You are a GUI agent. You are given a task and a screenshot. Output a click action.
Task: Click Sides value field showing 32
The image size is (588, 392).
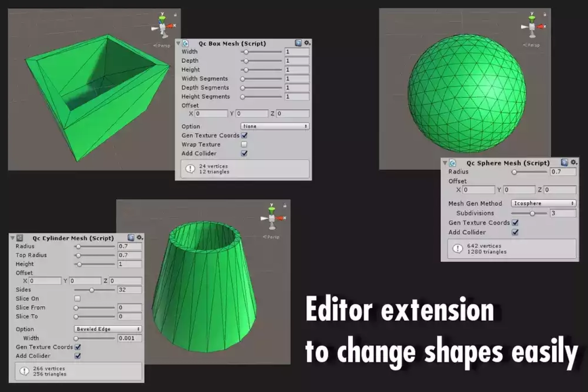click(x=130, y=290)
